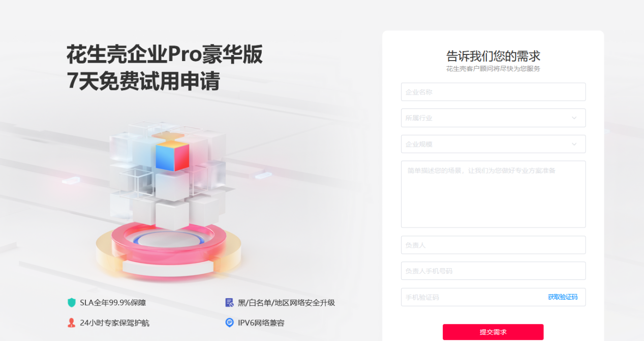Focus the 企业名称 input field

493,92
